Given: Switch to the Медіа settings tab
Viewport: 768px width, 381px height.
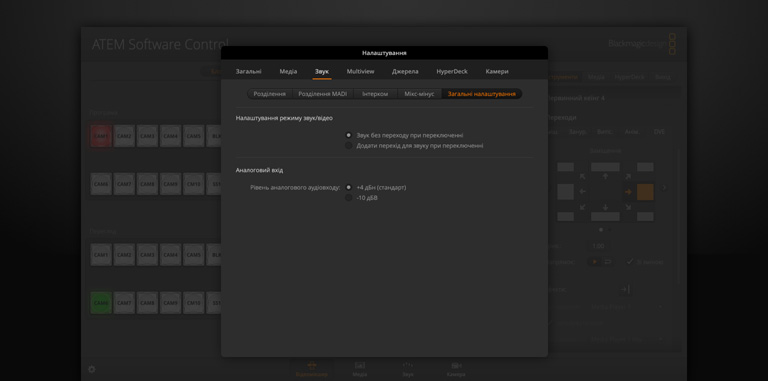Looking at the screenshot, I should [x=288, y=71].
